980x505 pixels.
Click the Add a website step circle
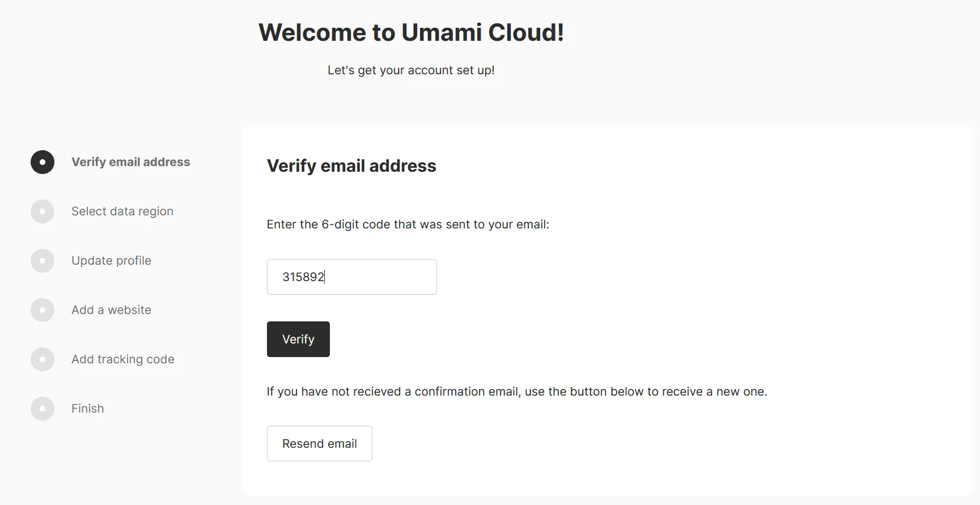(x=43, y=310)
